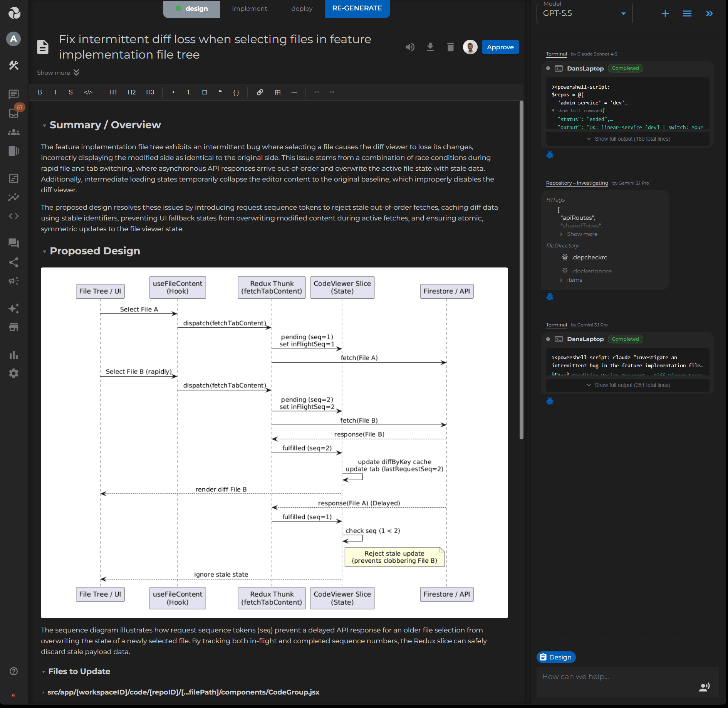This screenshot has height=708, width=728.
Task: Expand 'show full command' in first terminal
Action: (578, 111)
